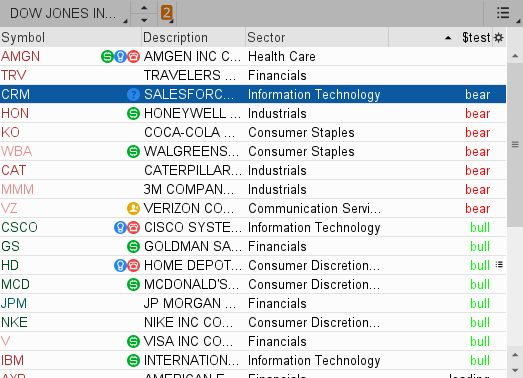The height and width of the screenshot is (378, 523).
Task: Select the JPM symbol in the list
Action: pyautogui.click(x=14, y=303)
